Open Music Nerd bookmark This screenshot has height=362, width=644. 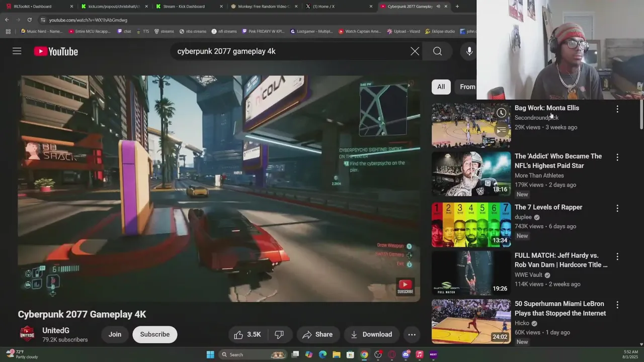pos(41,31)
